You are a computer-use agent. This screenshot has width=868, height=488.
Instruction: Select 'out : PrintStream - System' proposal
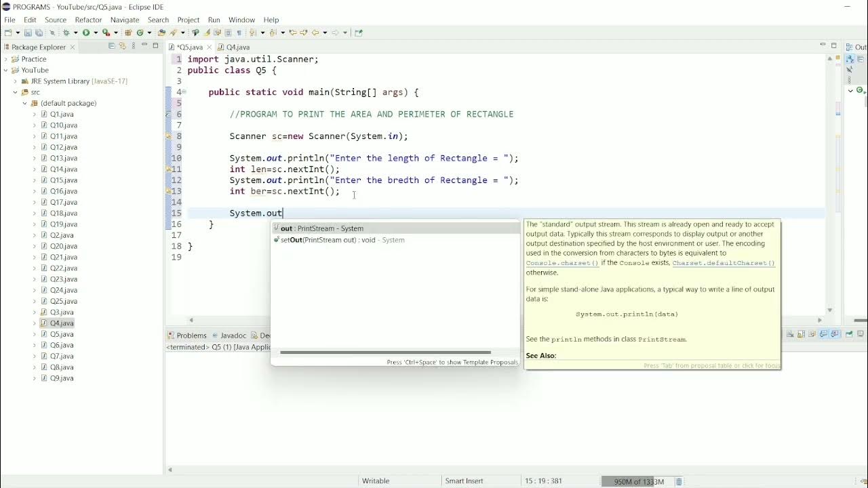pyautogui.click(x=395, y=228)
